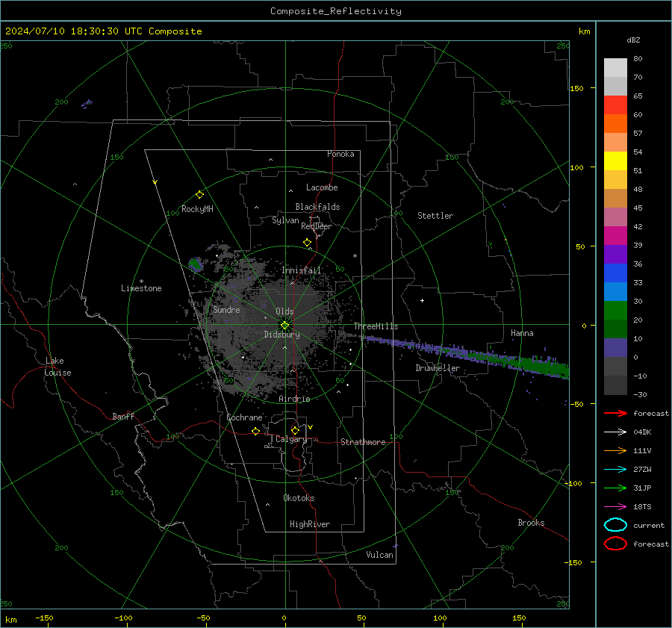Viewport: 672px width, 628px height.
Task: Select the Innisfail map label
Action: (x=302, y=270)
